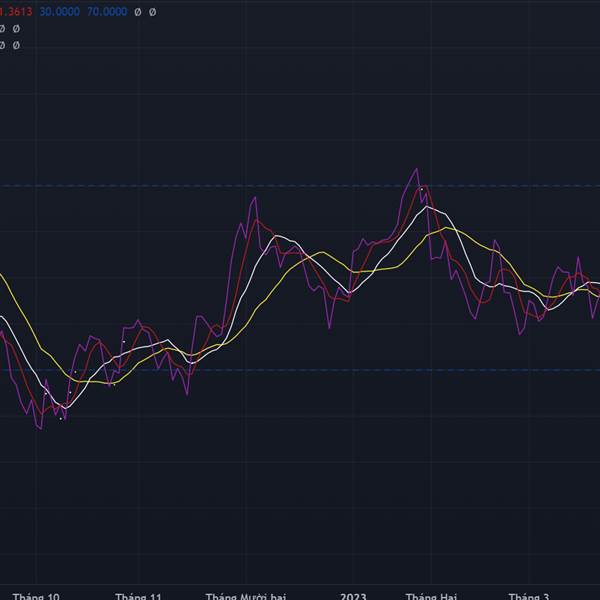Select the Tháng 11 time axis label
Image resolution: width=600 pixels, height=600 pixels.
[x=138, y=596]
